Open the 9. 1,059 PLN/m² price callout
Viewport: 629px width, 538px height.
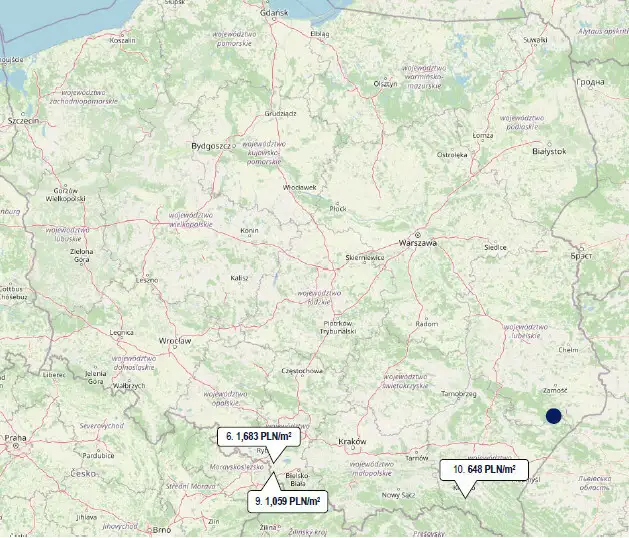[288, 501]
